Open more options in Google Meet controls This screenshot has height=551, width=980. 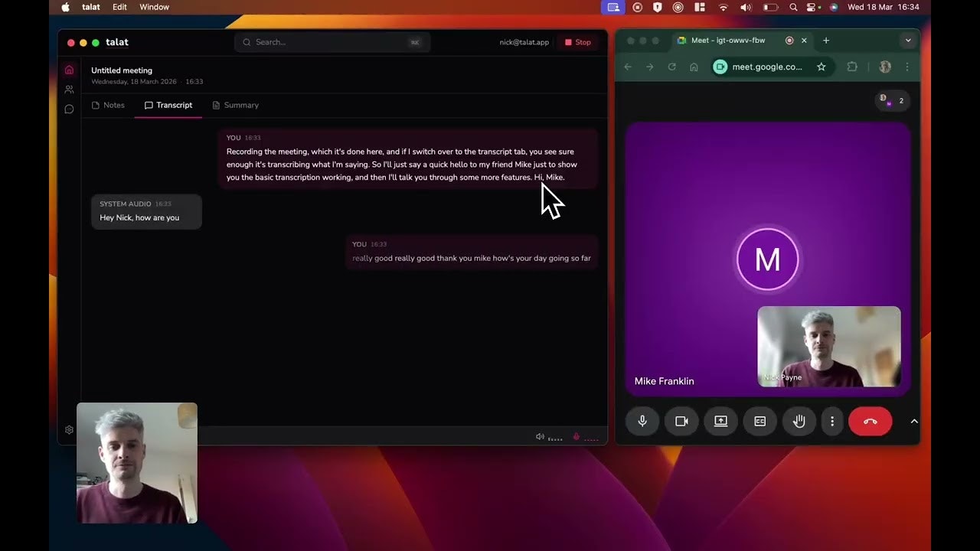(x=832, y=421)
